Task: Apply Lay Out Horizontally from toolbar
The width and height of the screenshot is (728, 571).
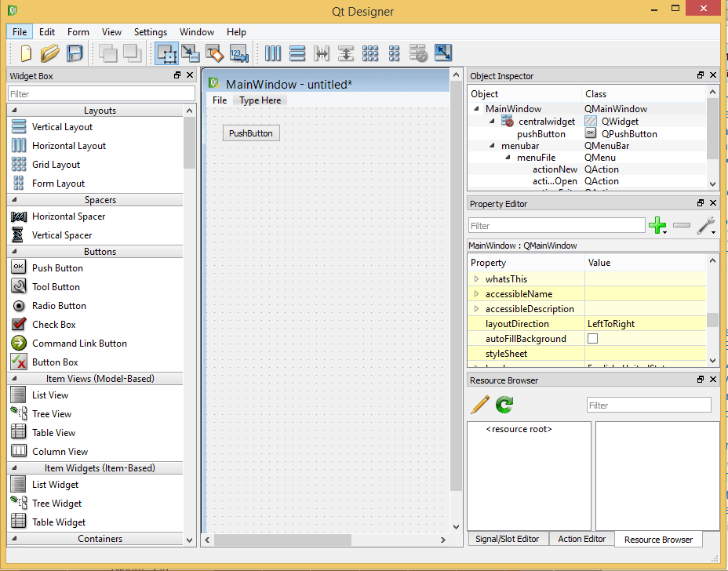Action: coord(273,53)
